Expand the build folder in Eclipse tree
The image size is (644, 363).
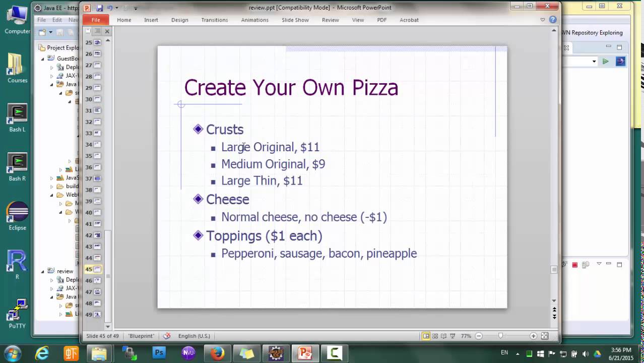[x=51, y=187]
